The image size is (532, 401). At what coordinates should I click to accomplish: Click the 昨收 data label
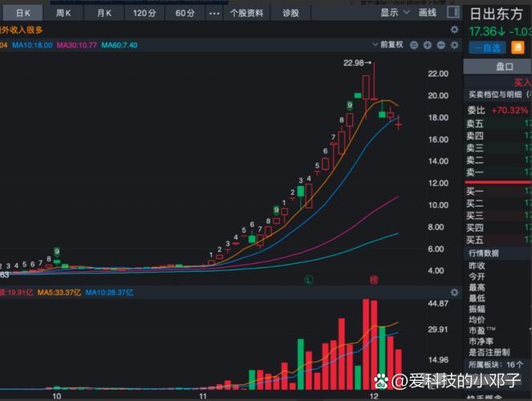pos(477,265)
